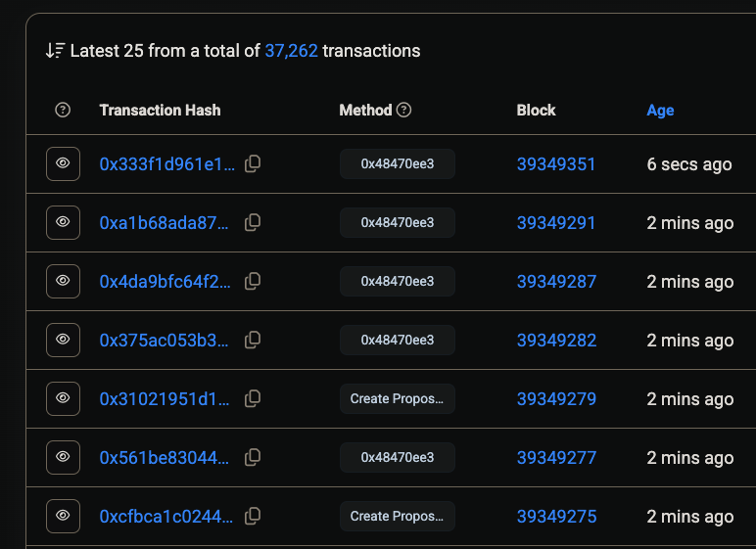
Task: Click '2 mins ago' in block 39349291 row
Action: click(690, 223)
